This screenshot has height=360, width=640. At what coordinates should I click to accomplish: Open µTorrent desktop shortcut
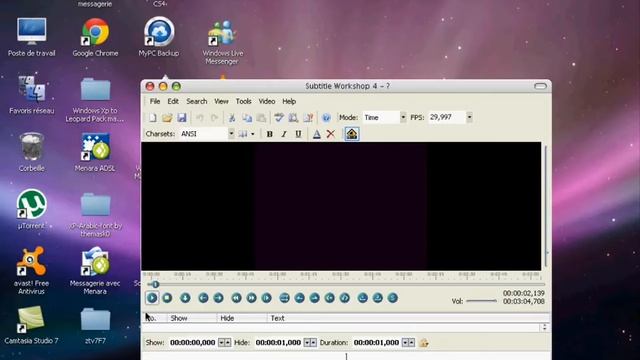click(31, 209)
